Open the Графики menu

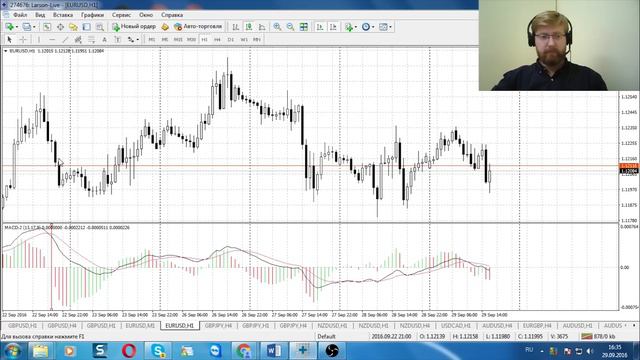[x=92, y=15]
